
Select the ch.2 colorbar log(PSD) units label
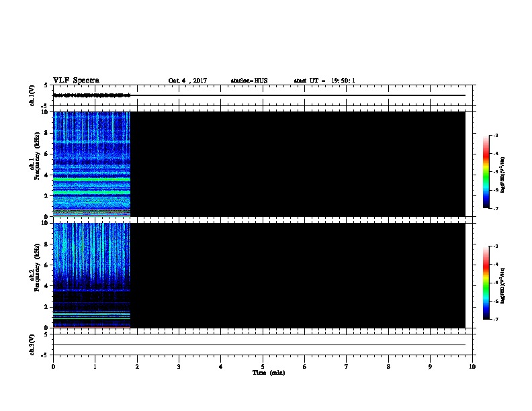tap(503, 285)
